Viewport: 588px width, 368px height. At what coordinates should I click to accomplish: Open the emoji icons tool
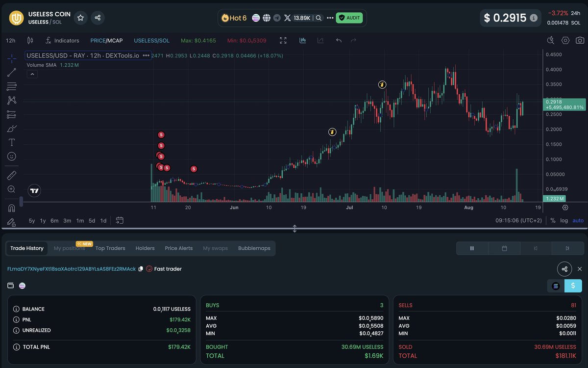click(12, 157)
